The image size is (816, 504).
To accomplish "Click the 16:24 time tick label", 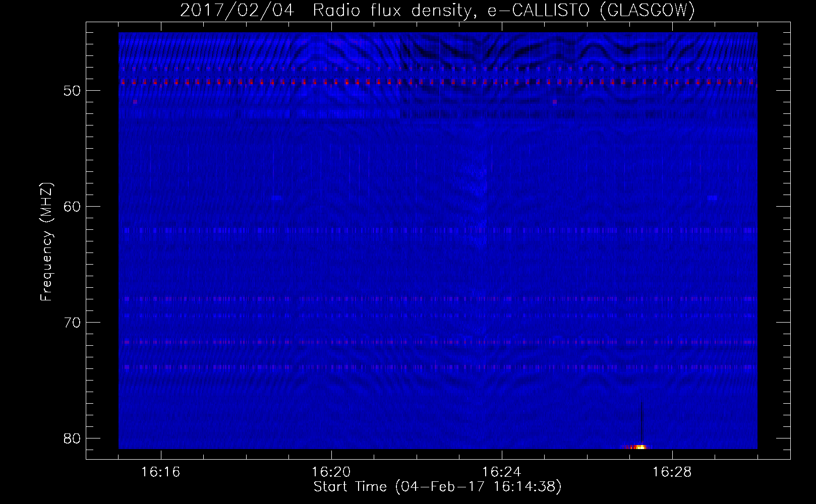I will 502,472.
